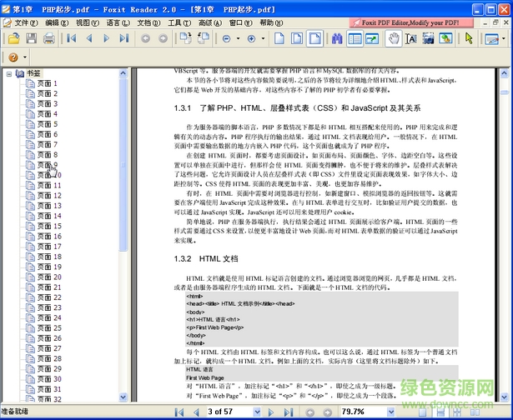This screenshot has width=513, height=420.
Task: Activate the Hand tool
Action: pyautogui.click(x=394, y=38)
